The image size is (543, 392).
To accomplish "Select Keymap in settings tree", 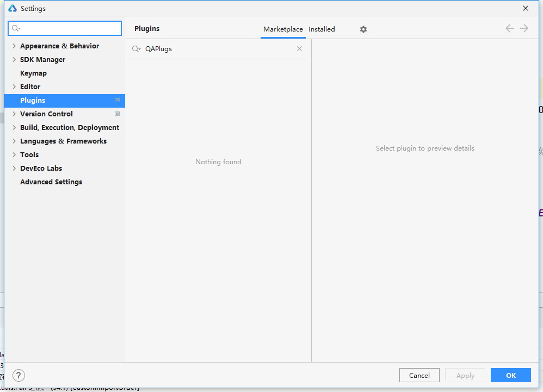I will point(33,73).
